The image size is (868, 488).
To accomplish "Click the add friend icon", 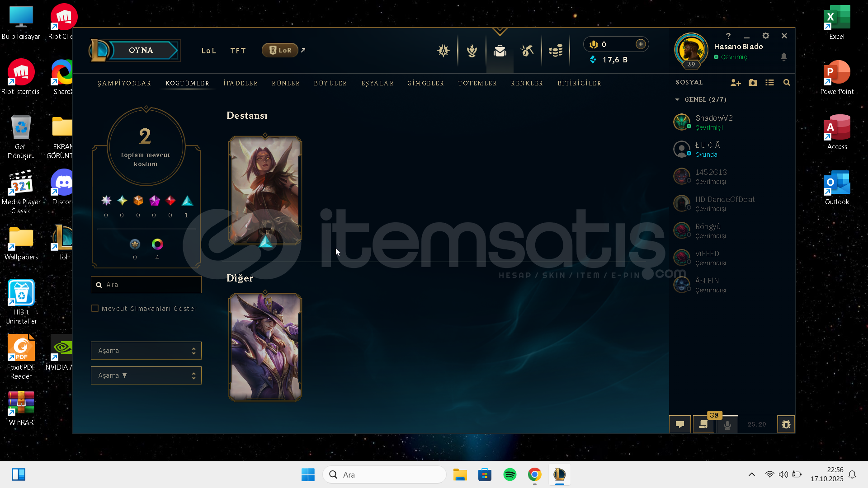I will [x=736, y=83].
